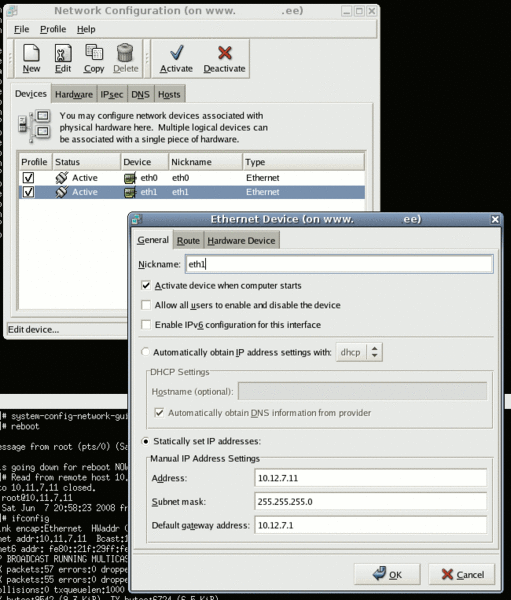The height and width of the screenshot is (600, 511).
Task: Toggle the eth1 profile checkbox
Action: 28,192
